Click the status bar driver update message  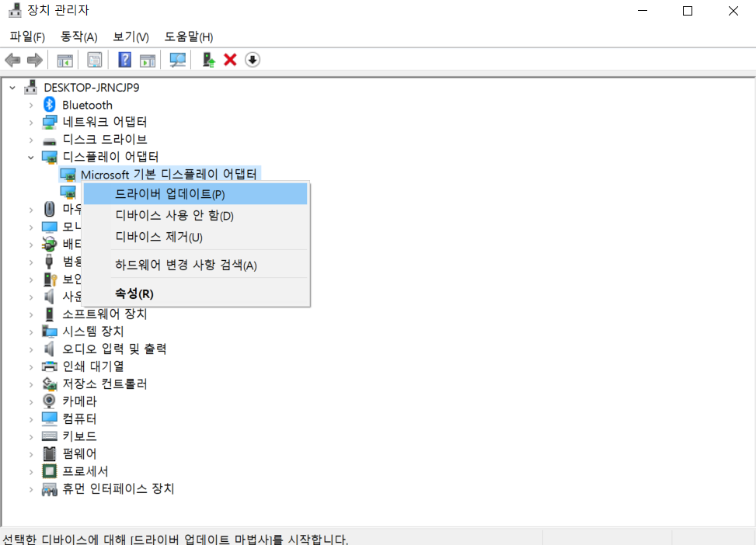(x=175, y=539)
